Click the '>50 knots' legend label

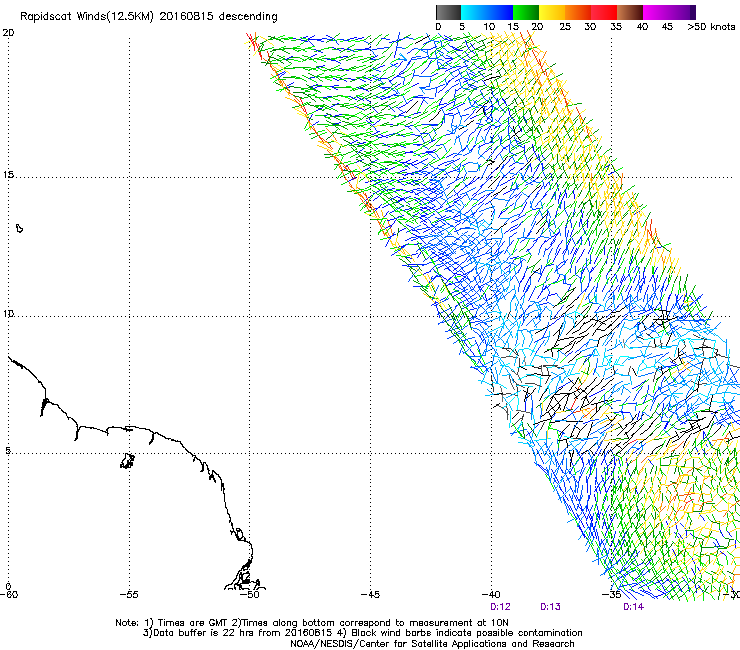[x=711, y=27]
